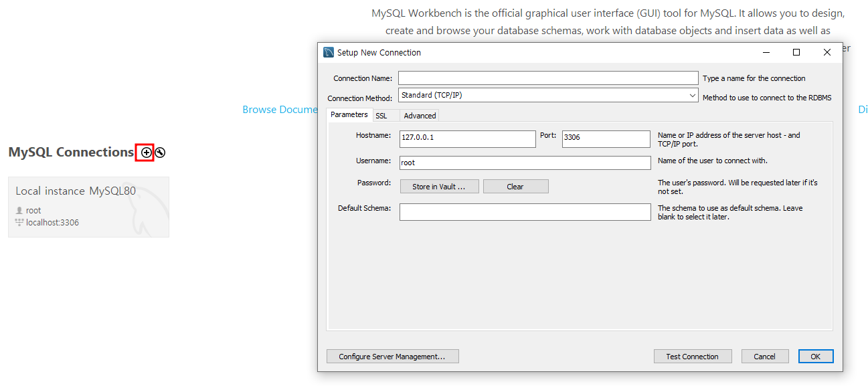Open Configure Server Management
The height and width of the screenshot is (386, 868).
pos(392,357)
